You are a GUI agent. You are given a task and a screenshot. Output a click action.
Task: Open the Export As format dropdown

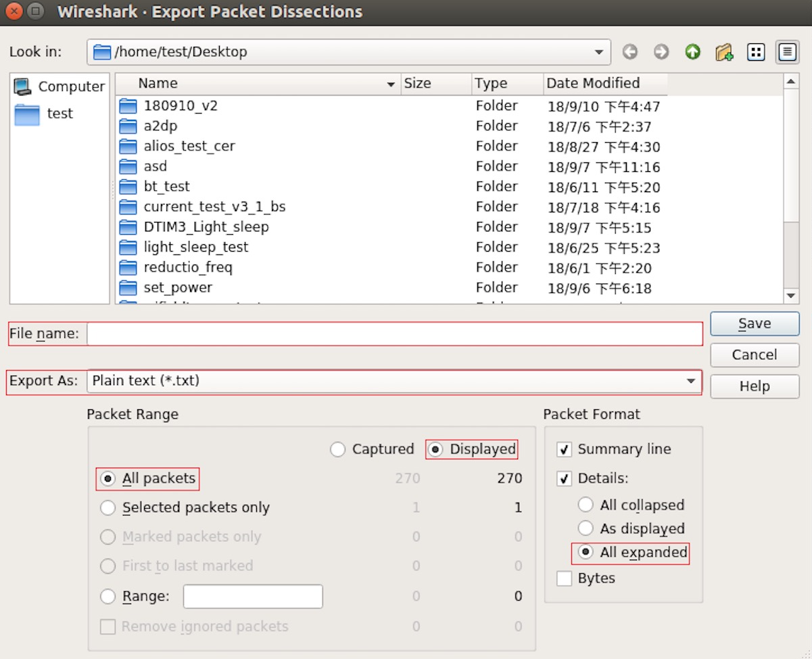pos(691,381)
